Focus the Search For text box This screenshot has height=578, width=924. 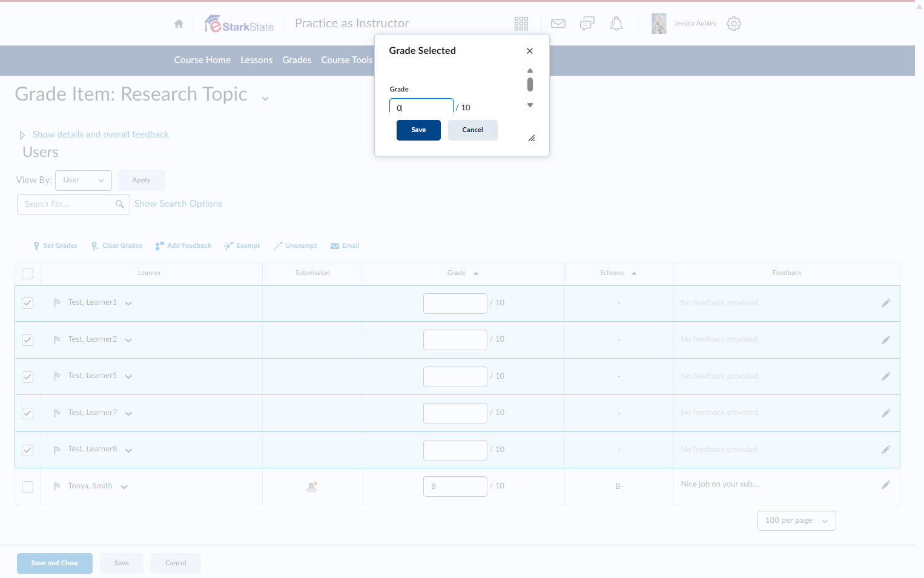pyautogui.click(x=73, y=204)
